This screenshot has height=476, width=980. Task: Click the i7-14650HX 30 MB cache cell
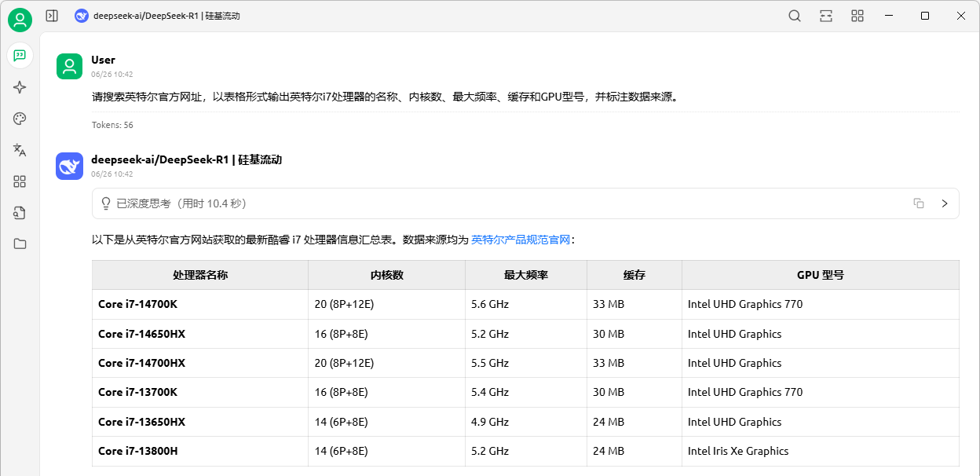click(x=634, y=334)
